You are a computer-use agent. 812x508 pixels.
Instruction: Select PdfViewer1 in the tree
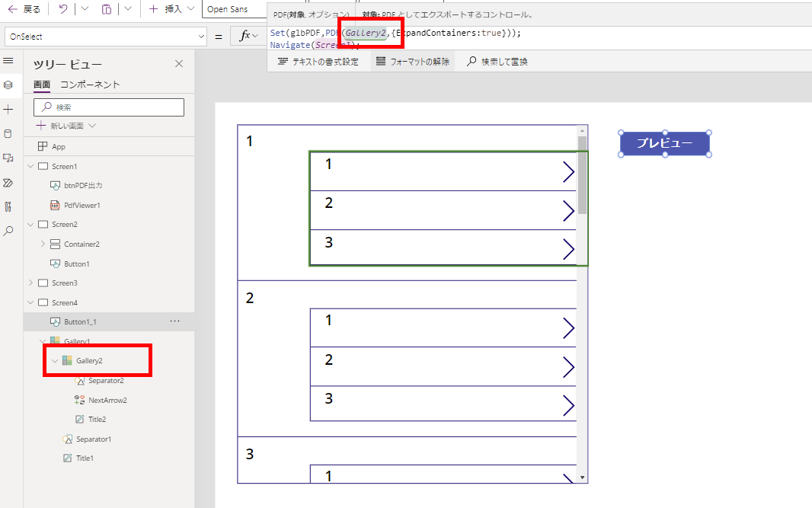point(82,205)
